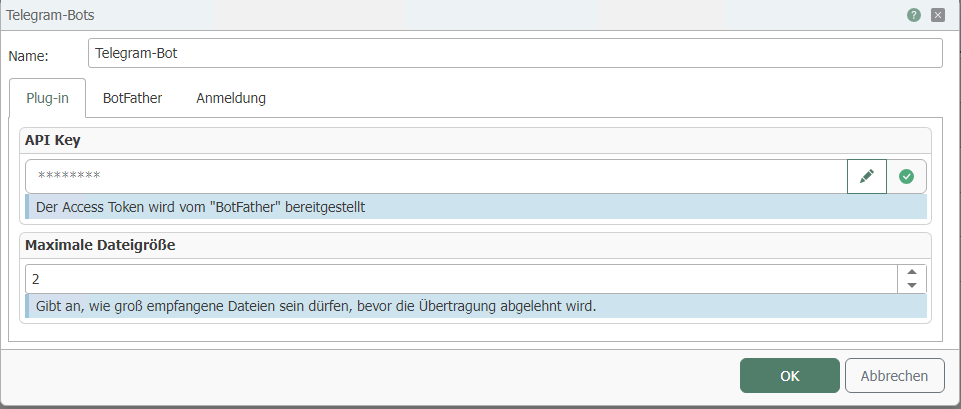Cancel with the Abbrechen button
This screenshot has width=961, height=409.
point(894,375)
